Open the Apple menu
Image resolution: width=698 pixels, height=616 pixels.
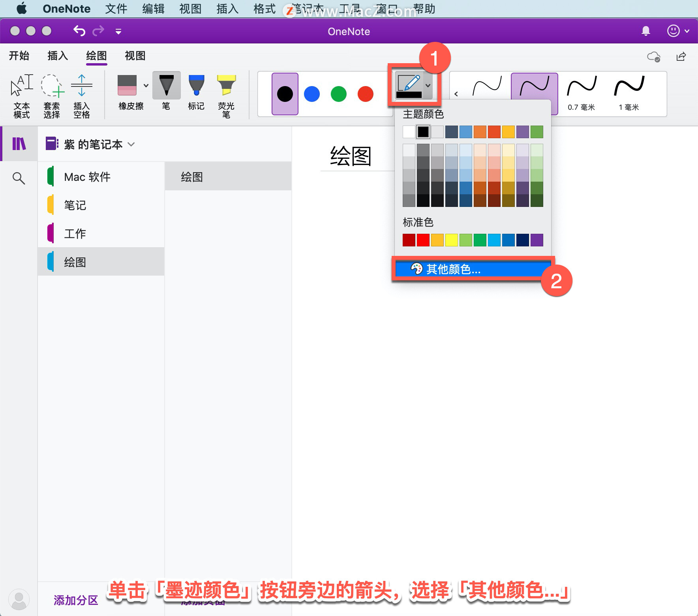point(22,8)
